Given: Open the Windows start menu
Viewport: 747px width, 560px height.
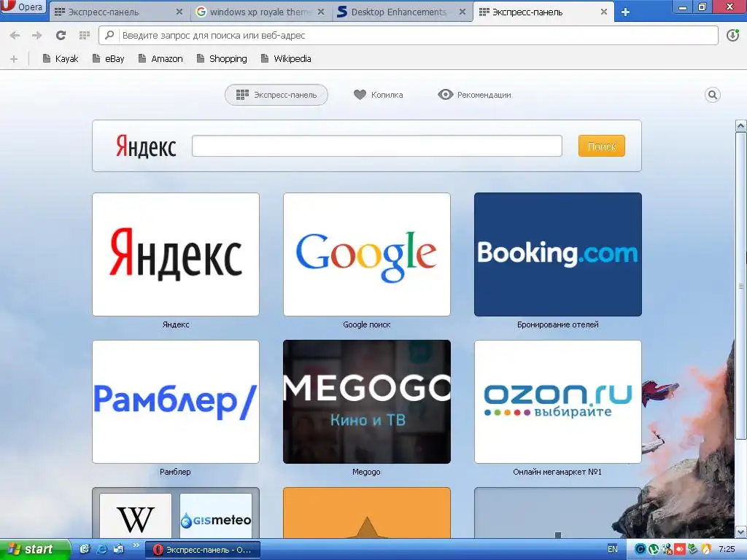Looking at the screenshot, I should (34, 549).
